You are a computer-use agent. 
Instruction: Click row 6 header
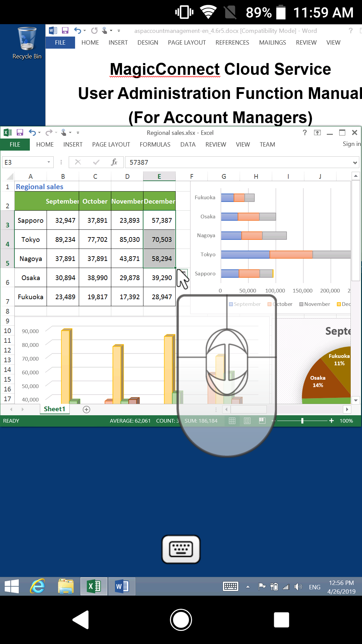pos(7,278)
